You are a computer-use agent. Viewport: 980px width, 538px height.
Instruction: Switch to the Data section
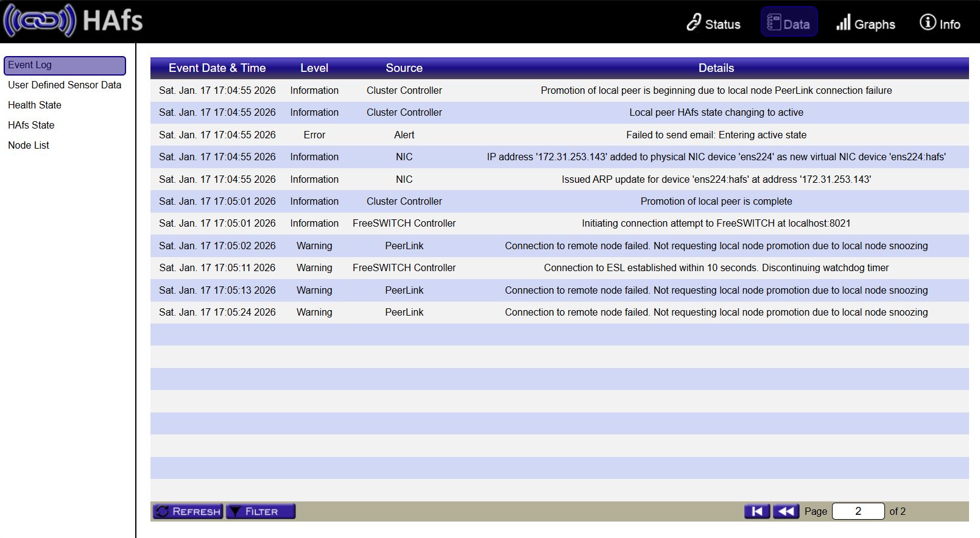tap(789, 23)
